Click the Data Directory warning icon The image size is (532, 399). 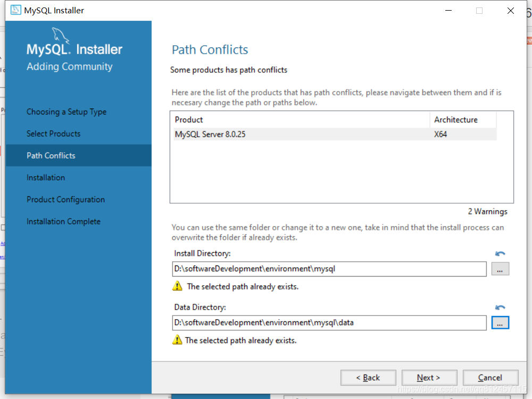pos(177,339)
